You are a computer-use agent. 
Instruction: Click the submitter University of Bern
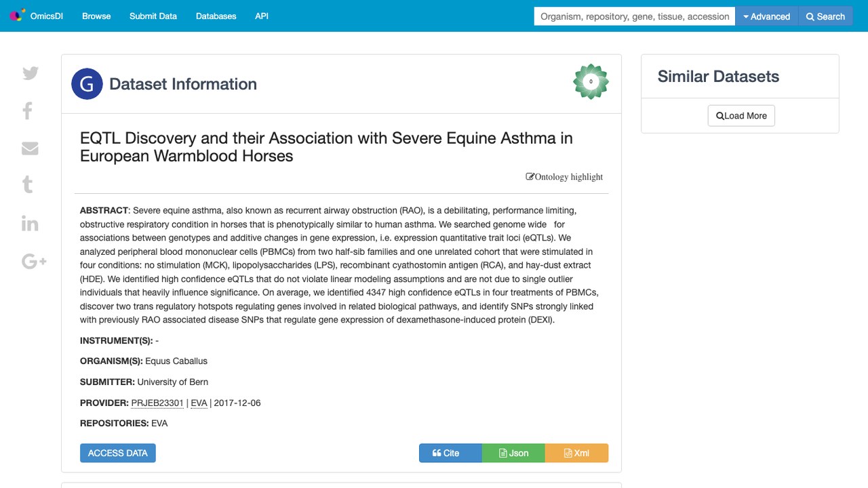(173, 382)
